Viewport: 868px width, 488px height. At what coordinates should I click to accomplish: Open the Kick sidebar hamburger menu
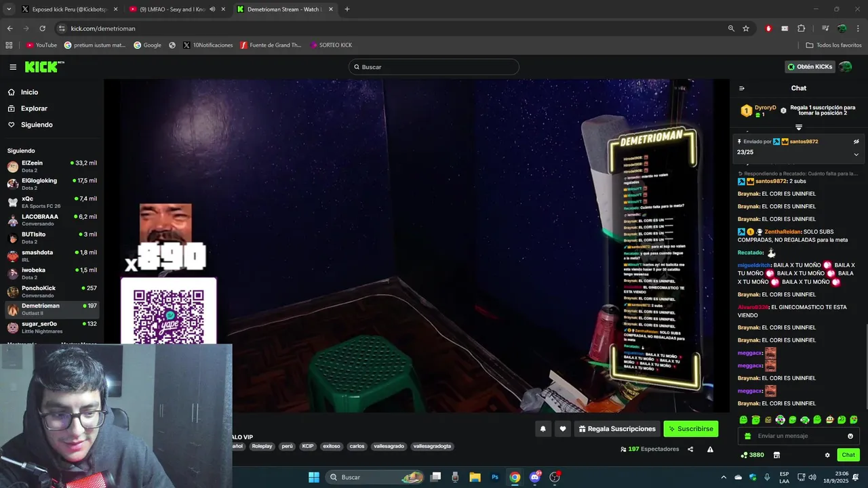pos(13,67)
